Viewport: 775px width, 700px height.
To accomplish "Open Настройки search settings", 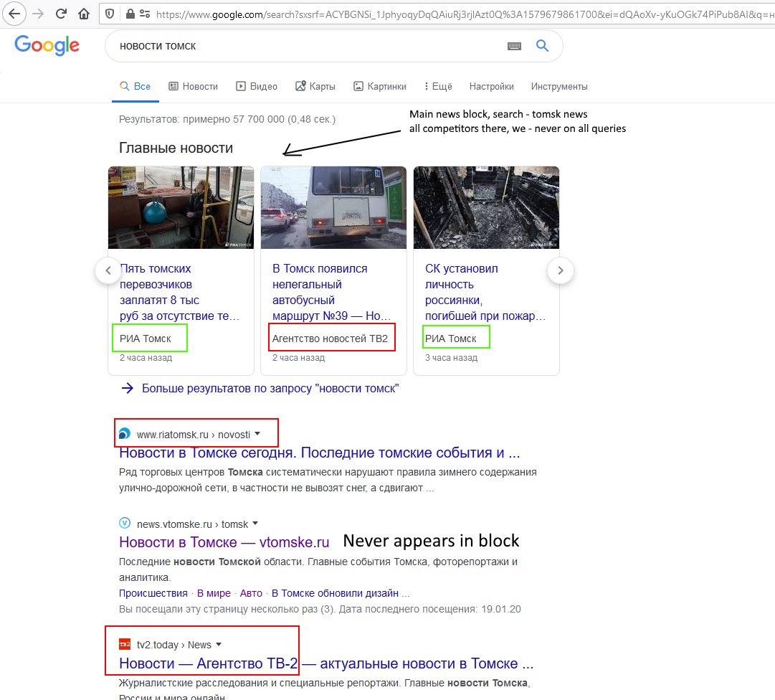I will pos(491,86).
